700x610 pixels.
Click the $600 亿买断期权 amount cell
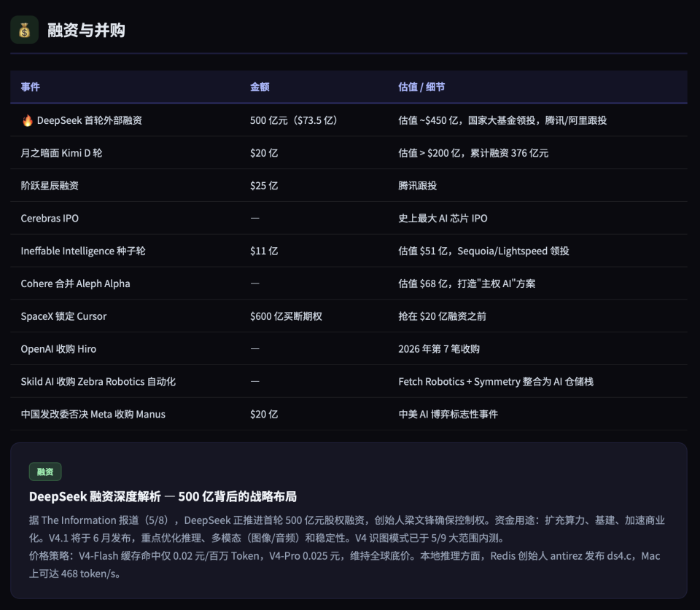pos(286,316)
